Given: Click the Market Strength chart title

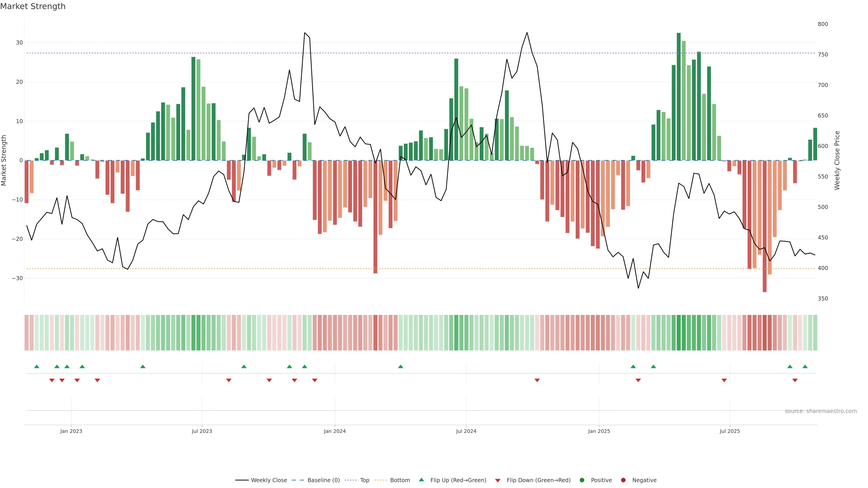Looking at the screenshot, I should 33,6.
